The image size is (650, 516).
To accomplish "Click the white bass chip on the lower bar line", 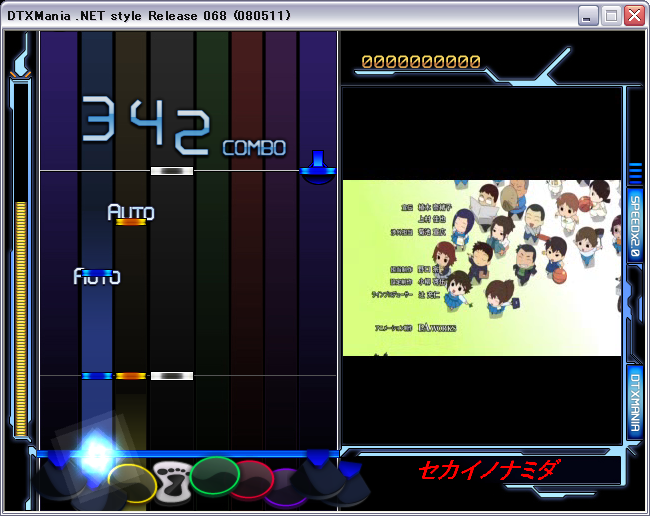I will [x=172, y=376].
